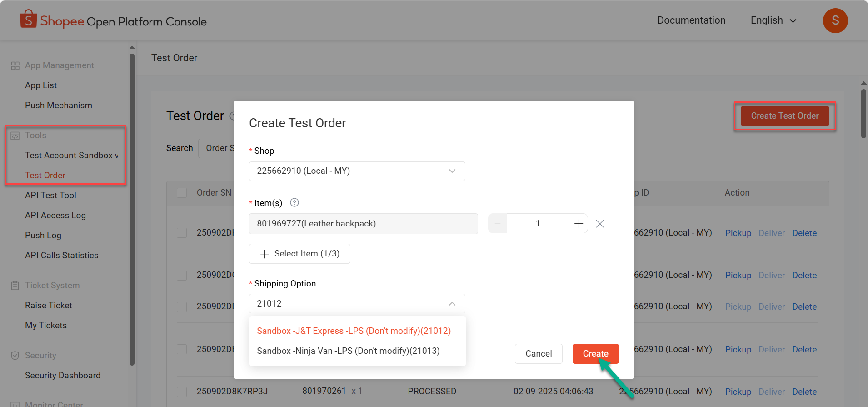868x407 pixels.
Task: Increase item quantity with plus icon
Action: (x=579, y=224)
